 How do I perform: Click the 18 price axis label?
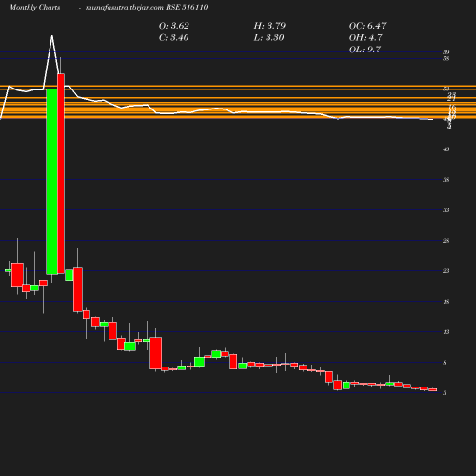pyautogui.click(x=446, y=302)
